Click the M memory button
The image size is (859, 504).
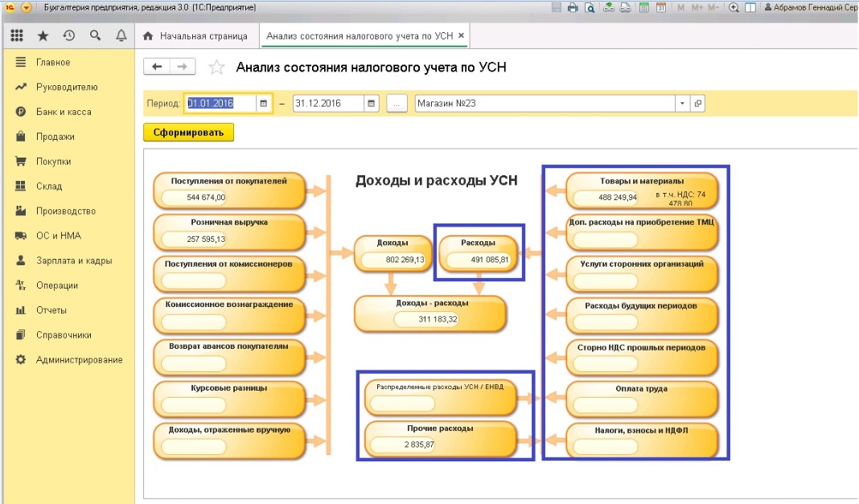[x=680, y=8]
